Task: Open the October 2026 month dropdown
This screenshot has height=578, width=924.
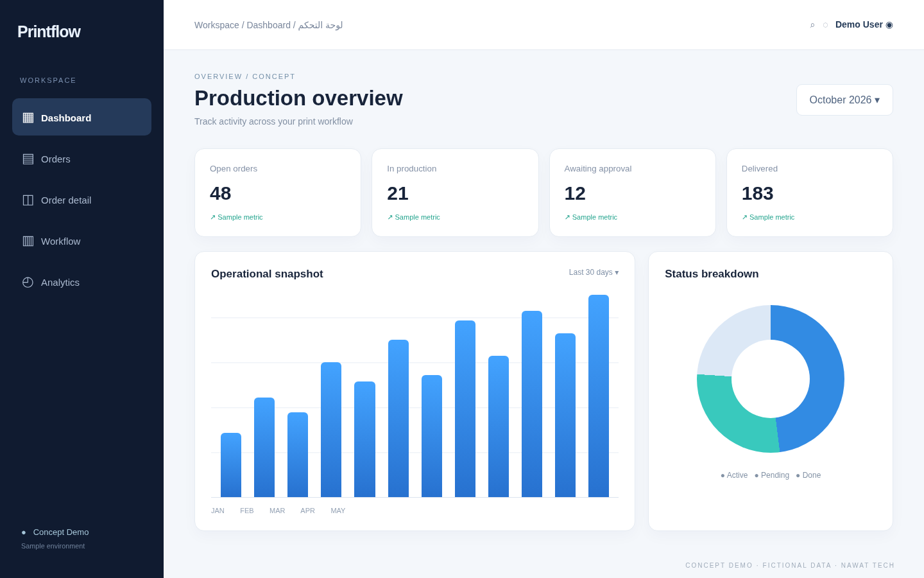Action: point(844,100)
